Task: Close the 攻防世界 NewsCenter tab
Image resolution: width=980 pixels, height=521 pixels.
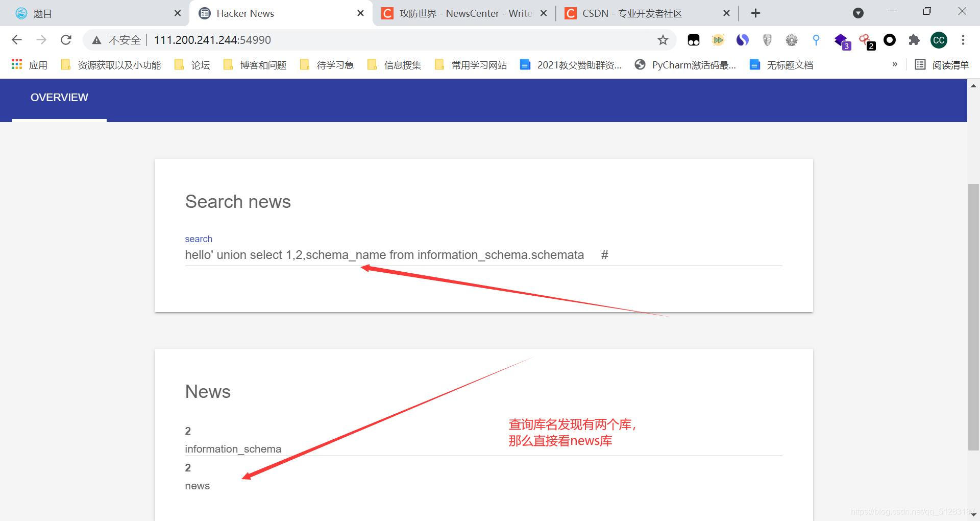Action: coord(544,13)
